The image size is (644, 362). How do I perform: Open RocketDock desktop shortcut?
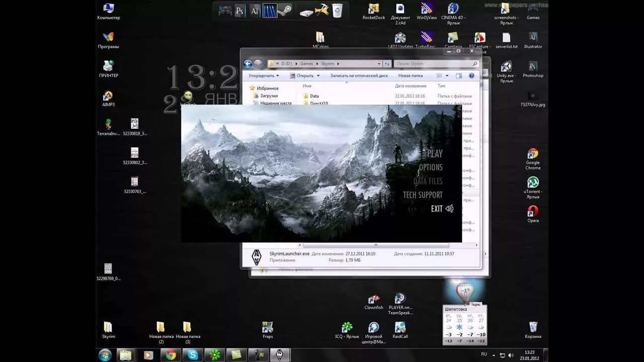click(x=374, y=12)
